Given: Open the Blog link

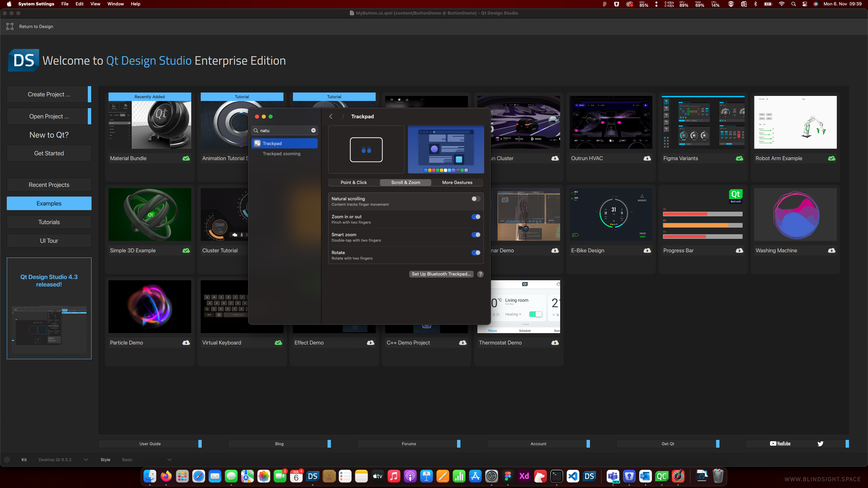Looking at the screenshot, I should coord(279,444).
